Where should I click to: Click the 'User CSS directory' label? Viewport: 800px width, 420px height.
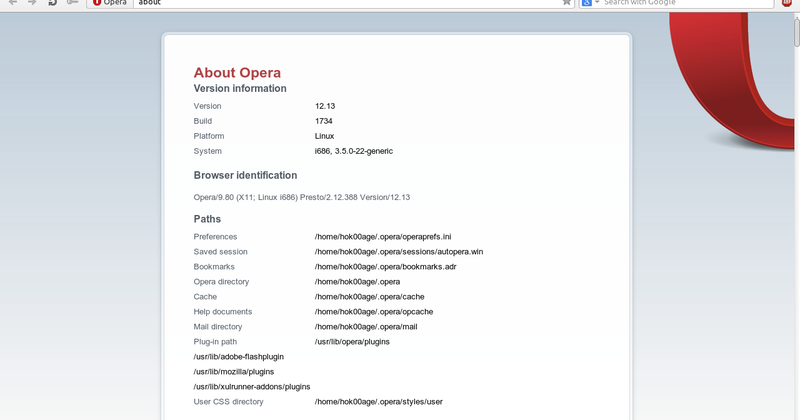click(229, 402)
